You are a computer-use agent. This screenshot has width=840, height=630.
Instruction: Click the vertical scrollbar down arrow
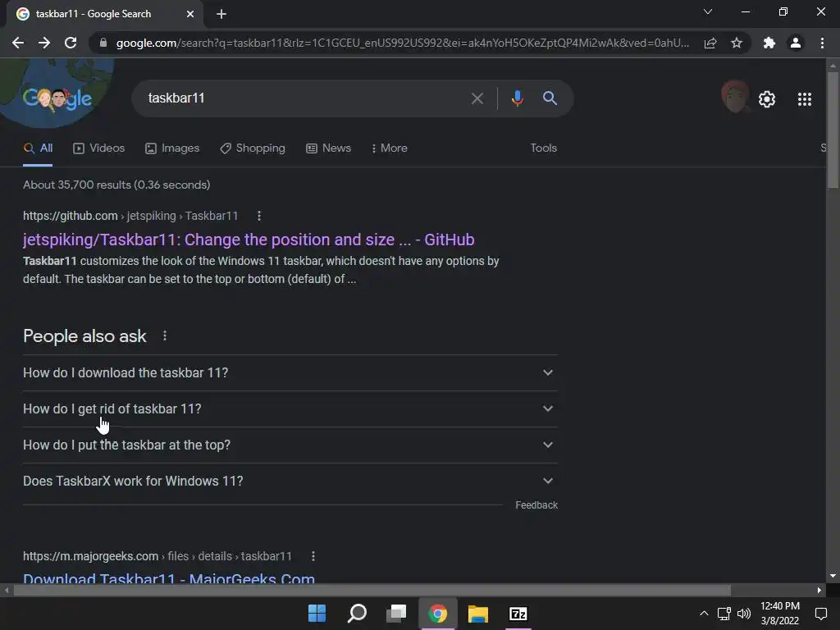coord(833,576)
